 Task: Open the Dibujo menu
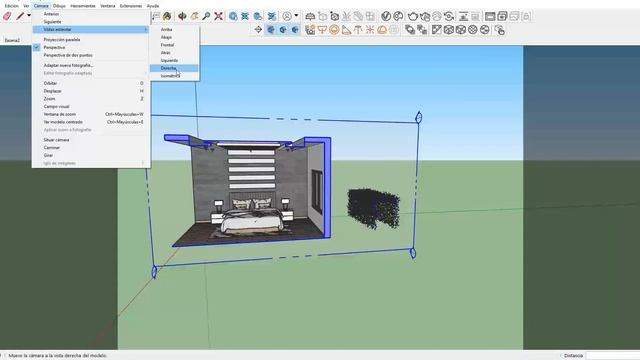pyautogui.click(x=59, y=6)
